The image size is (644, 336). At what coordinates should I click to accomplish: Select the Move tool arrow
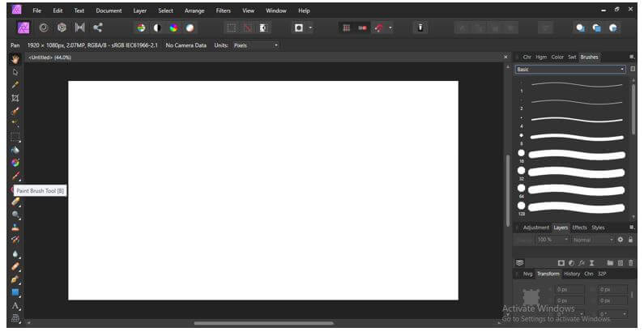(15, 72)
